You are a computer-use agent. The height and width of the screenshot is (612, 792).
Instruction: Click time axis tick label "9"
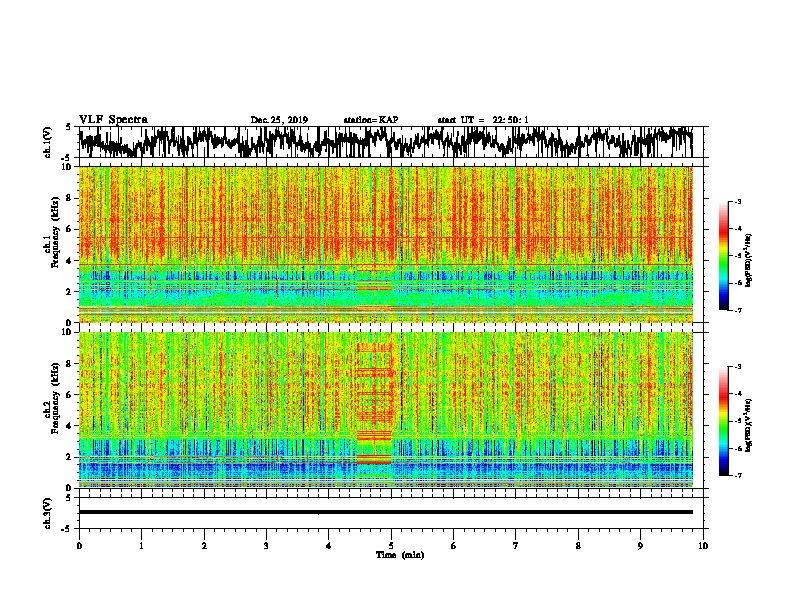click(640, 546)
